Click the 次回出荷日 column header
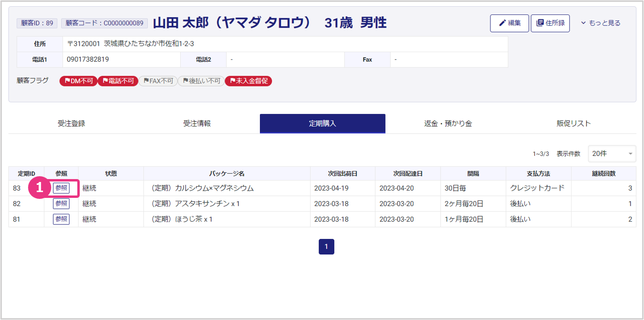Image resolution: width=644 pixels, height=320 pixels. pos(343,174)
